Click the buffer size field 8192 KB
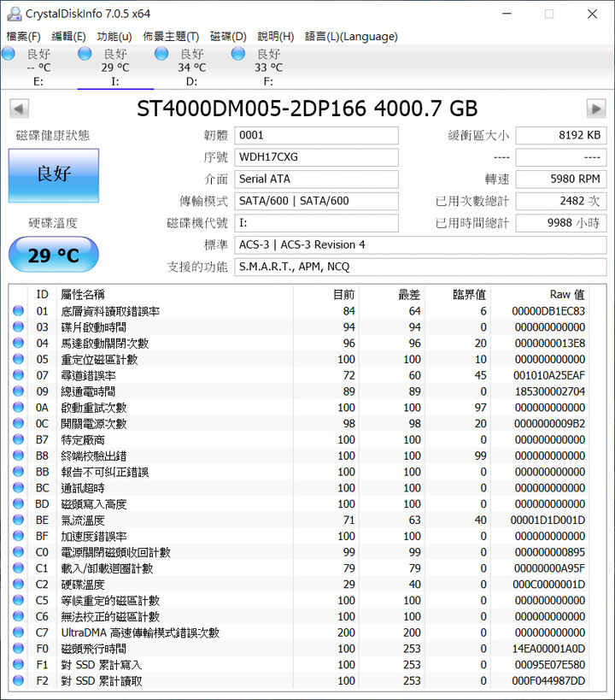 point(561,135)
